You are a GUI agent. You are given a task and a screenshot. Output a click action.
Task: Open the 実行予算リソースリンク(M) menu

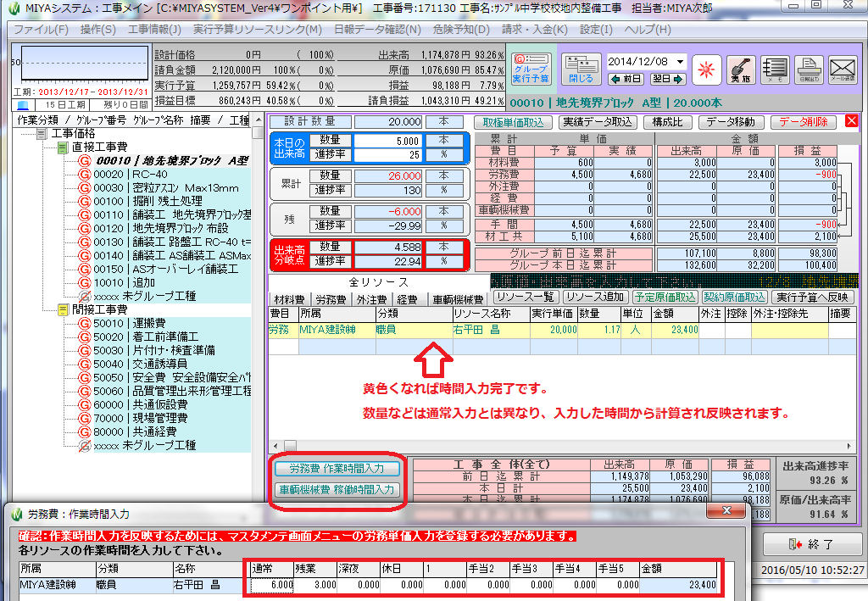pos(258,30)
